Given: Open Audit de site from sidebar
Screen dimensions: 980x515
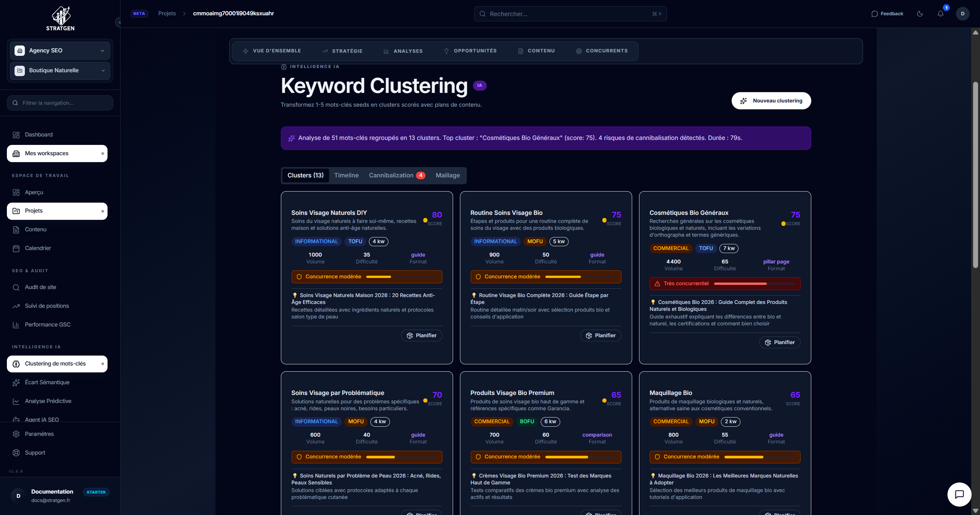Looking at the screenshot, I should click(x=41, y=287).
